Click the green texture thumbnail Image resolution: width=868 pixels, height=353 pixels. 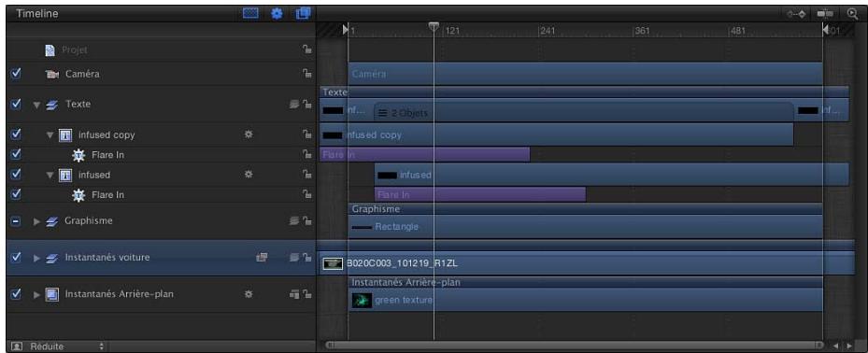click(x=362, y=301)
